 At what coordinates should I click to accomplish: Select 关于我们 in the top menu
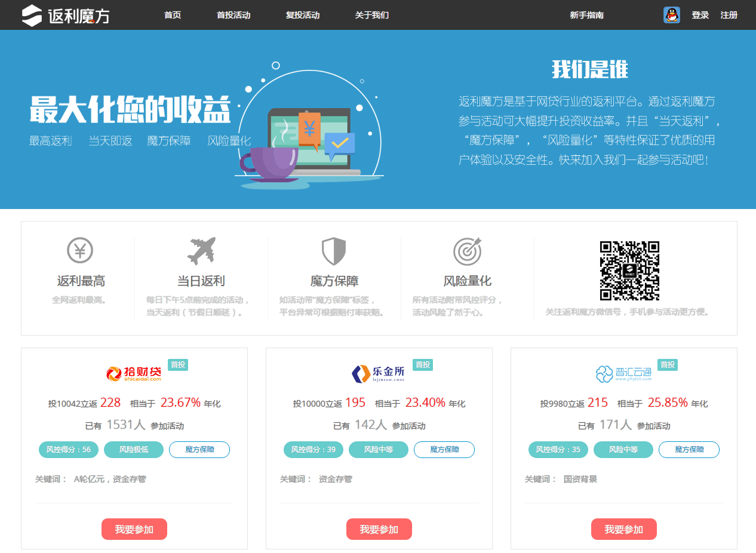(372, 15)
